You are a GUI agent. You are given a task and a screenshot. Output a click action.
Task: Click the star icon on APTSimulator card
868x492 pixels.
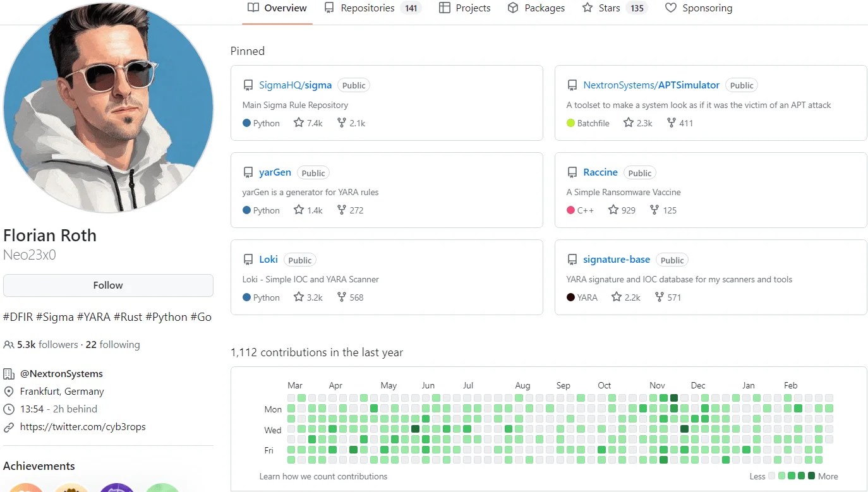pos(628,123)
